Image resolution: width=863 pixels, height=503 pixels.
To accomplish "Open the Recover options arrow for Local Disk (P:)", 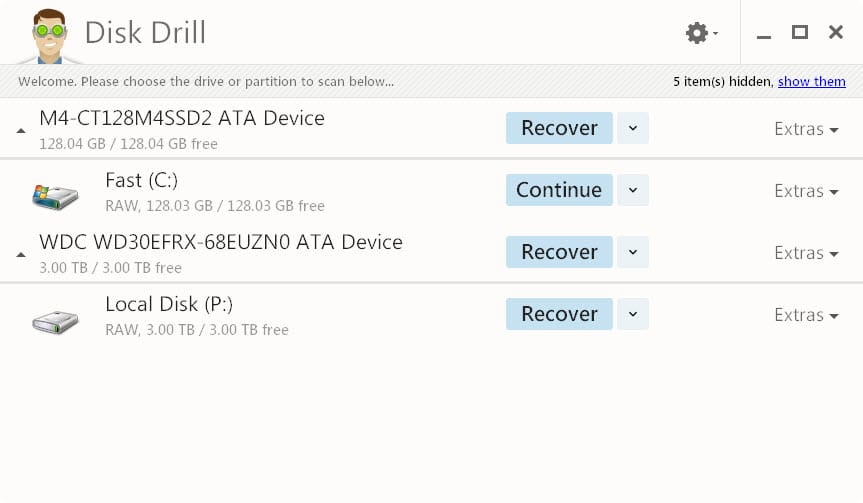I will 633,314.
